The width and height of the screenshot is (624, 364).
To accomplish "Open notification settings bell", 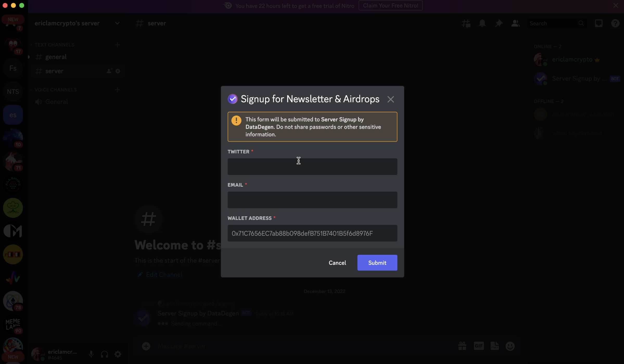I will [482, 23].
